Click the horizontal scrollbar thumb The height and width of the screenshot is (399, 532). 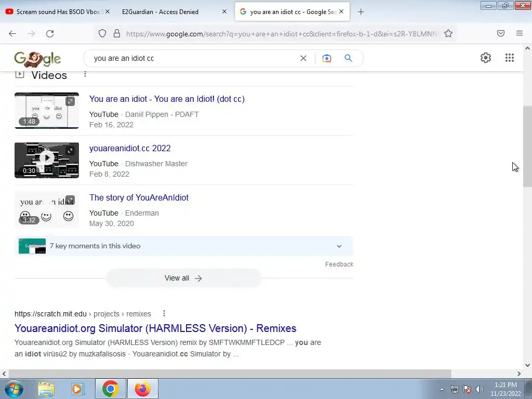pos(229,374)
